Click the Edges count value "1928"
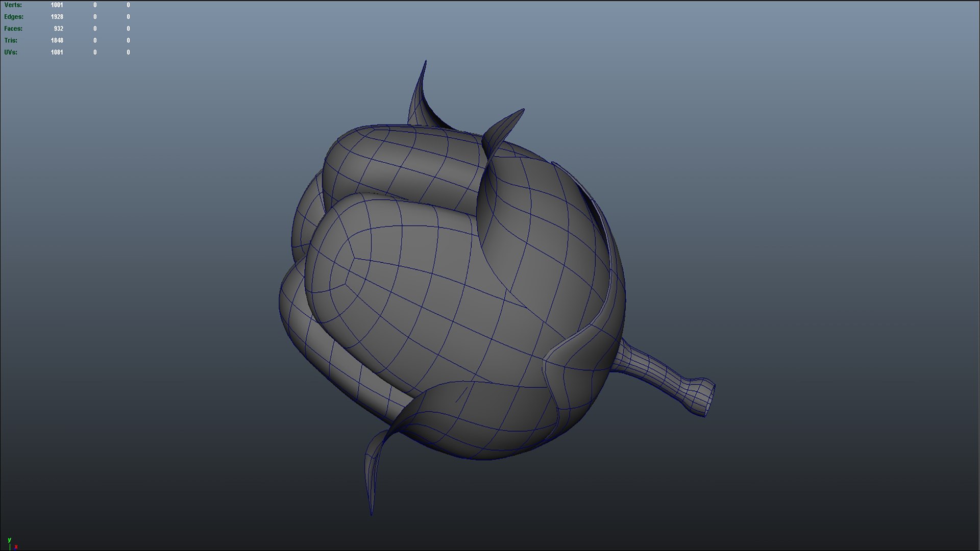 (x=57, y=17)
